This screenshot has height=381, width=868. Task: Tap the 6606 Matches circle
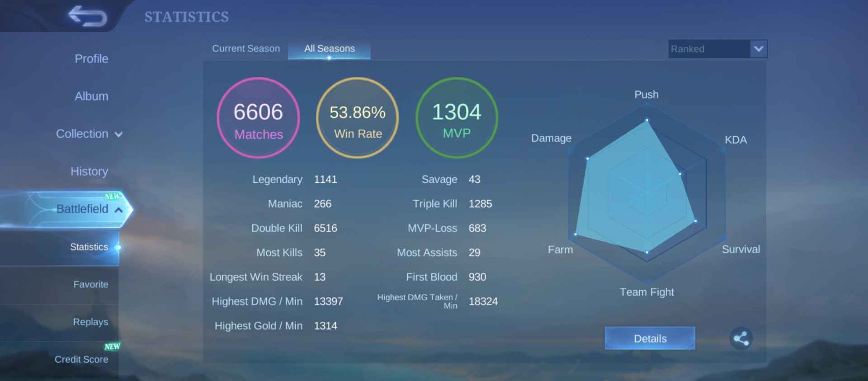tap(259, 118)
